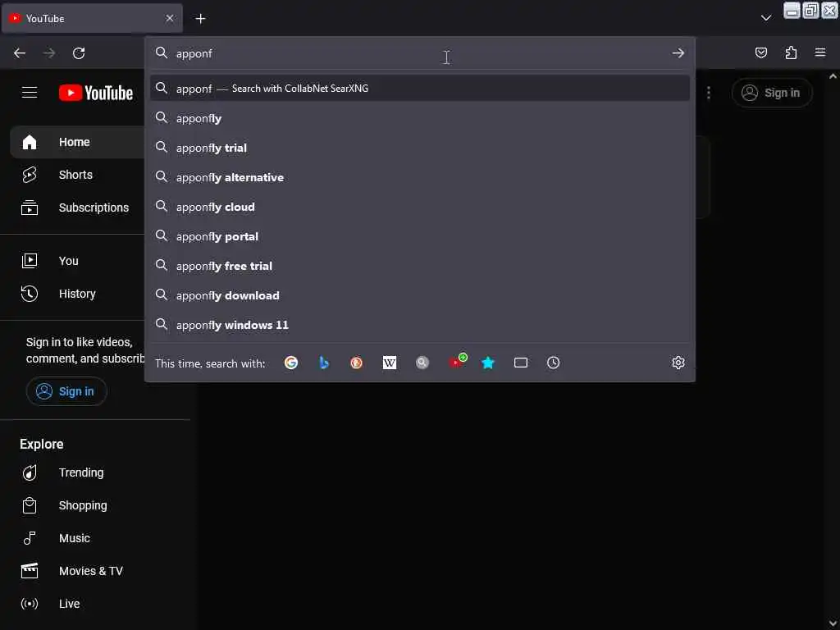Screen dimensions: 840x630
Task: Select the 'apponfly free trial' suggestion
Action: pyautogui.click(x=420, y=265)
